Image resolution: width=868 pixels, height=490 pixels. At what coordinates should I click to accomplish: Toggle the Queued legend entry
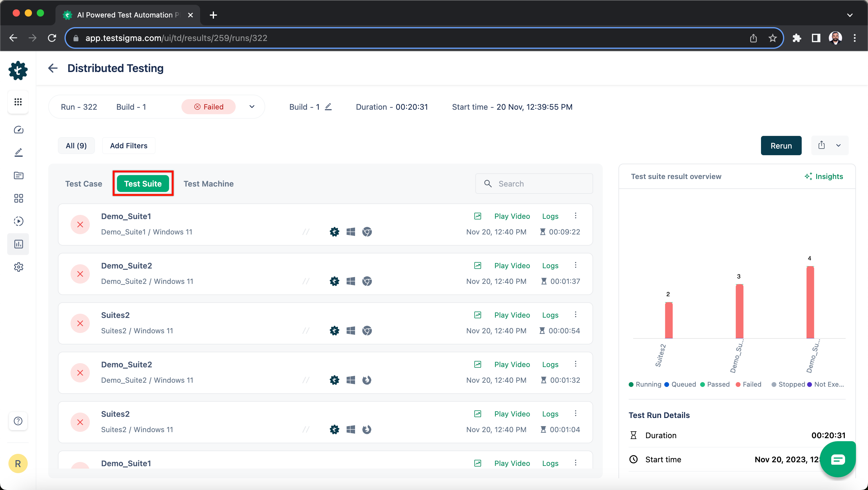point(680,385)
